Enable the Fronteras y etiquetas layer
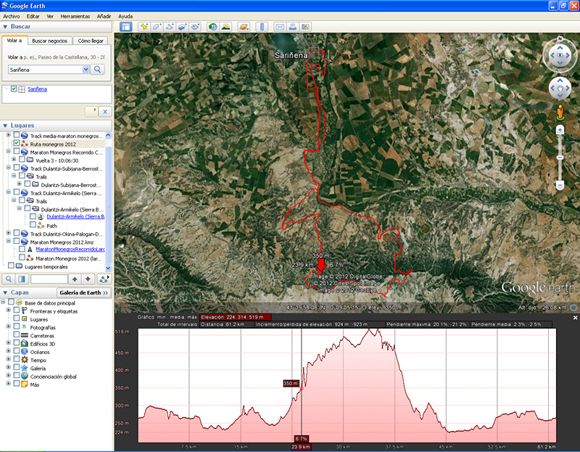 point(17,310)
